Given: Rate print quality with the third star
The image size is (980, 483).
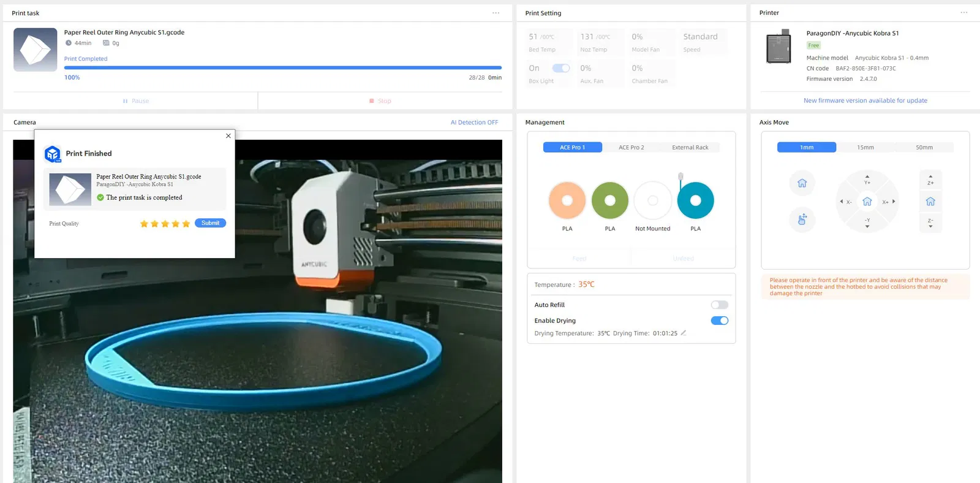Looking at the screenshot, I should click(165, 224).
